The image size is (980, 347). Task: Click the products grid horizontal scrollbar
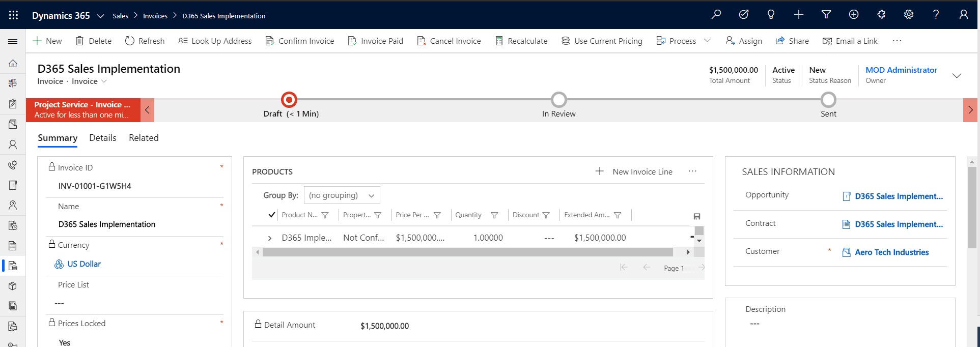coord(468,252)
